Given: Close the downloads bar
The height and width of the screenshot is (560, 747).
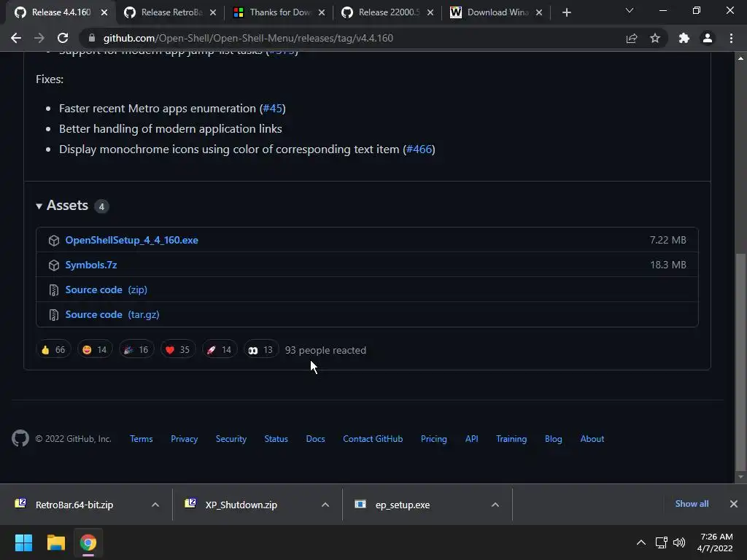Looking at the screenshot, I should coord(734,504).
